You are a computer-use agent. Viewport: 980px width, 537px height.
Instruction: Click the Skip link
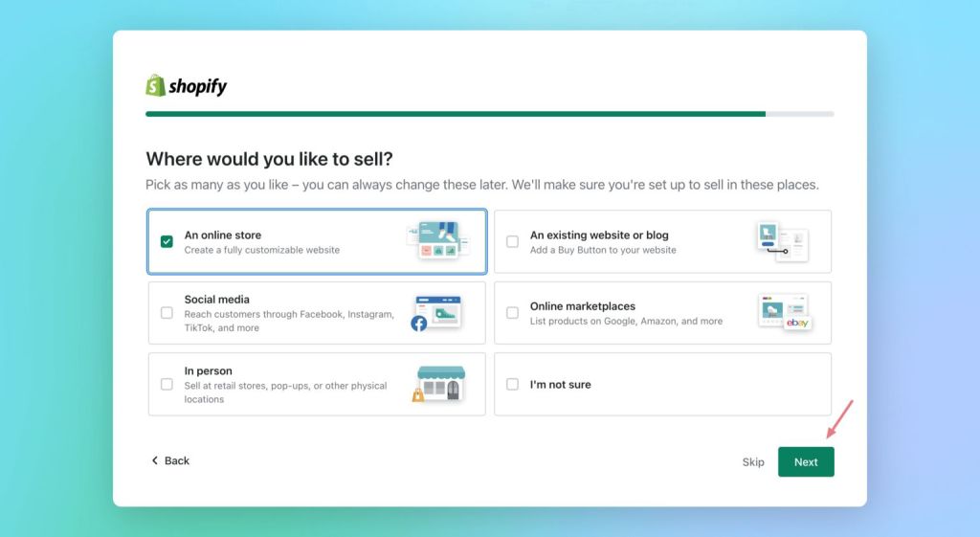pyautogui.click(x=753, y=462)
